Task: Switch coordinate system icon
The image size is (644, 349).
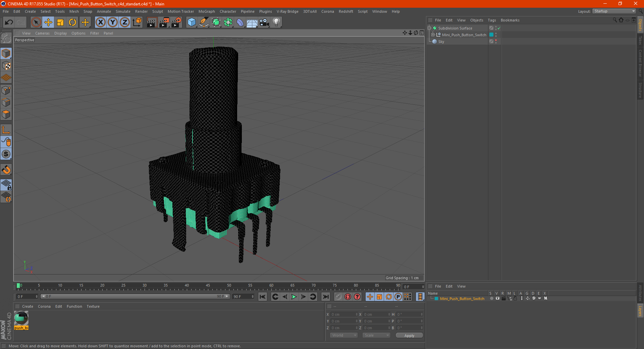Action: click(x=137, y=22)
